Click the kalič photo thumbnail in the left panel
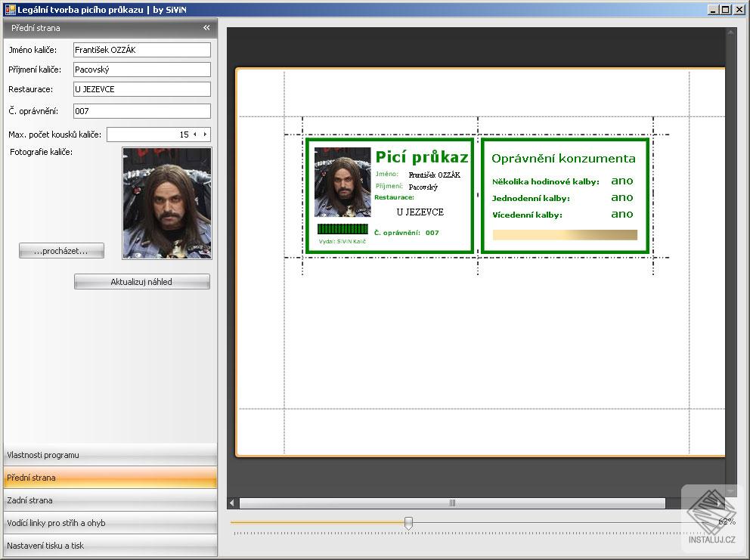This screenshot has height=560, width=750. coord(167,203)
